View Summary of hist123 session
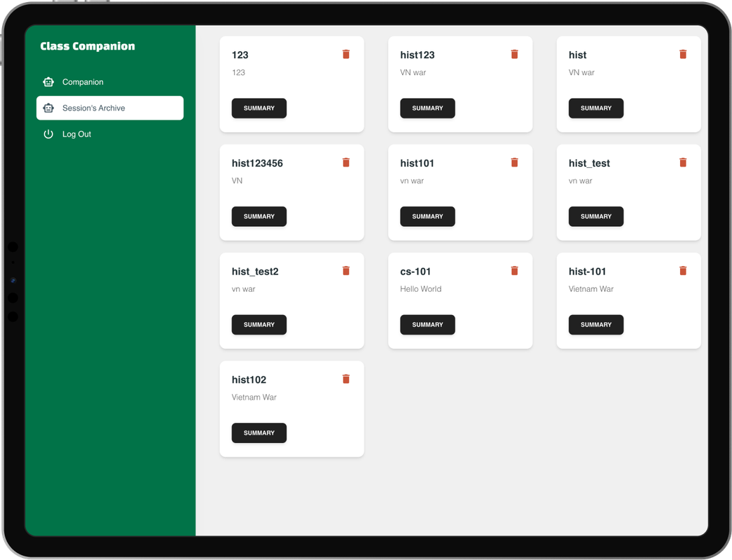732x560 pixels. (427, 108)
